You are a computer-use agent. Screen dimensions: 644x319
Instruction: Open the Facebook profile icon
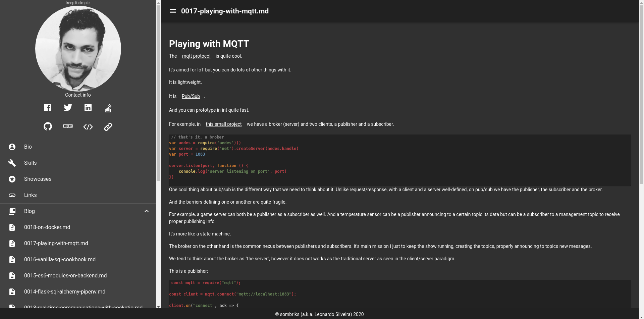click(x=48, y=107)
